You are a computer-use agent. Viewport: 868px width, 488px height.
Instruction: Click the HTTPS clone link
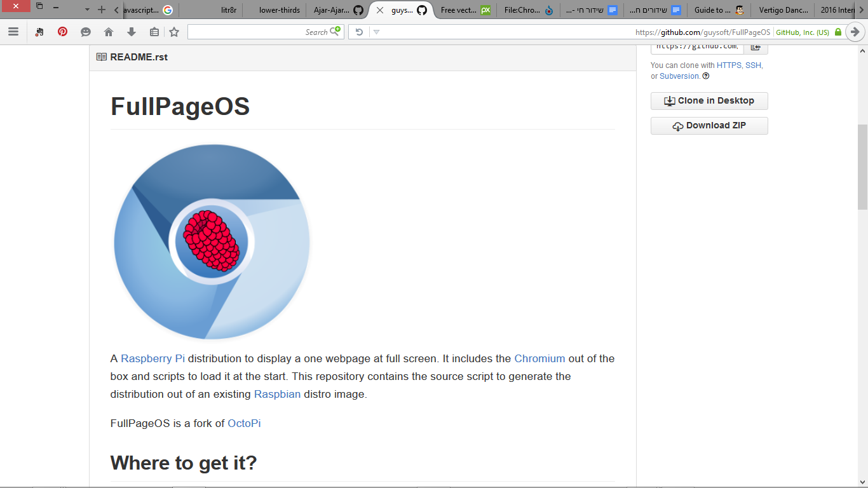click(729, 65)
